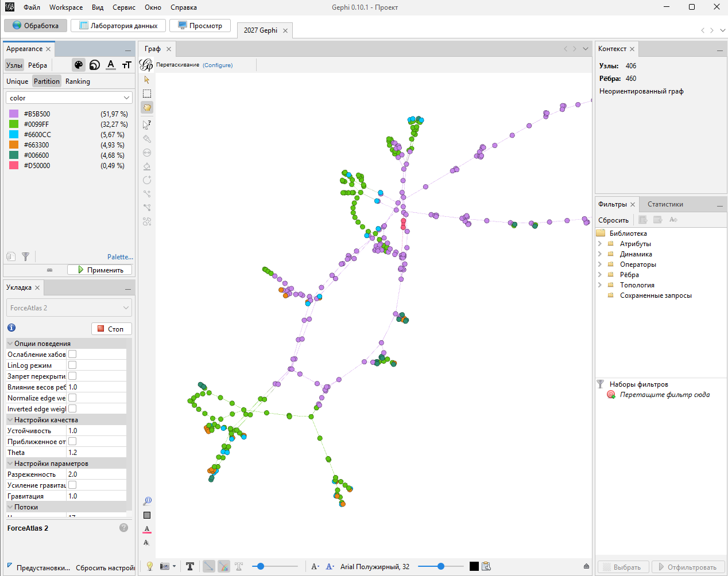728x576 pixels.
Task: Toggle show node labels bold T icon
Action: (190, 566)
